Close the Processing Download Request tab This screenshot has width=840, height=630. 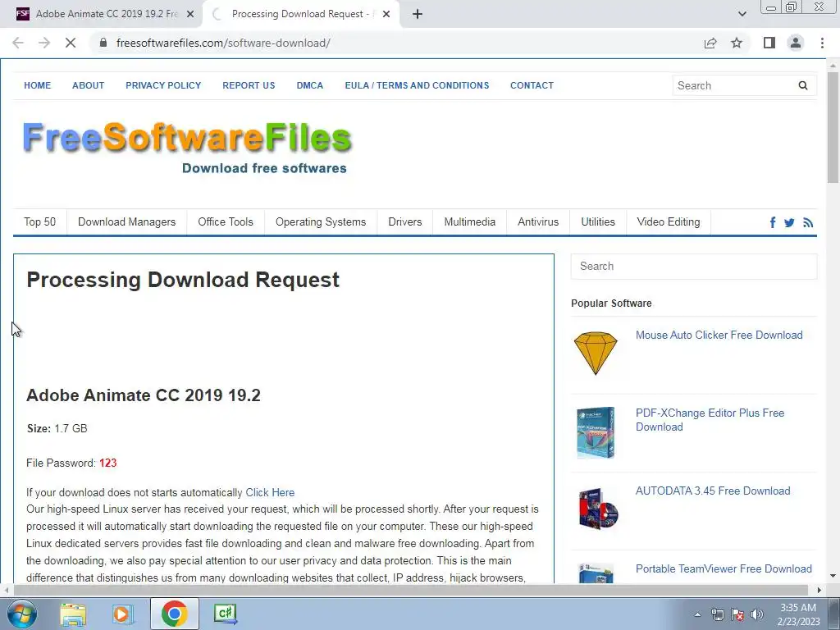tap(386, 14)
